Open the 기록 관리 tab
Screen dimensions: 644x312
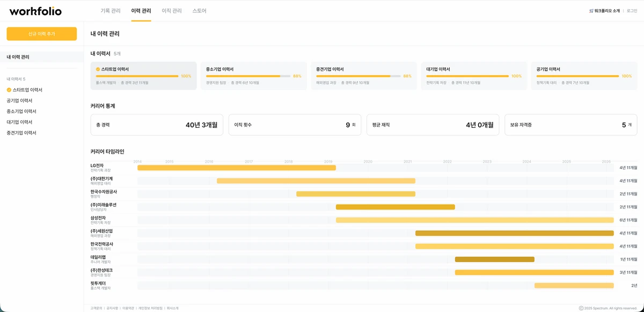point(111,11)
